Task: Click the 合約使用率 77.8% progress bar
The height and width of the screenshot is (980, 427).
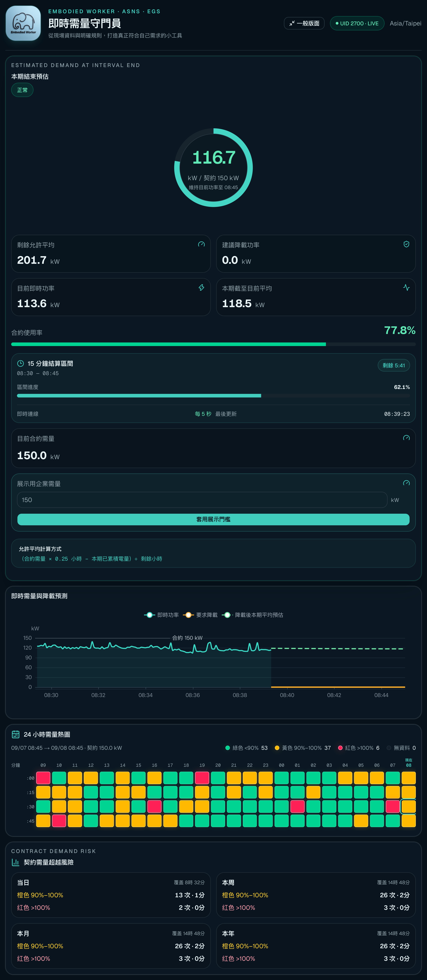Action: coord(213,344)
